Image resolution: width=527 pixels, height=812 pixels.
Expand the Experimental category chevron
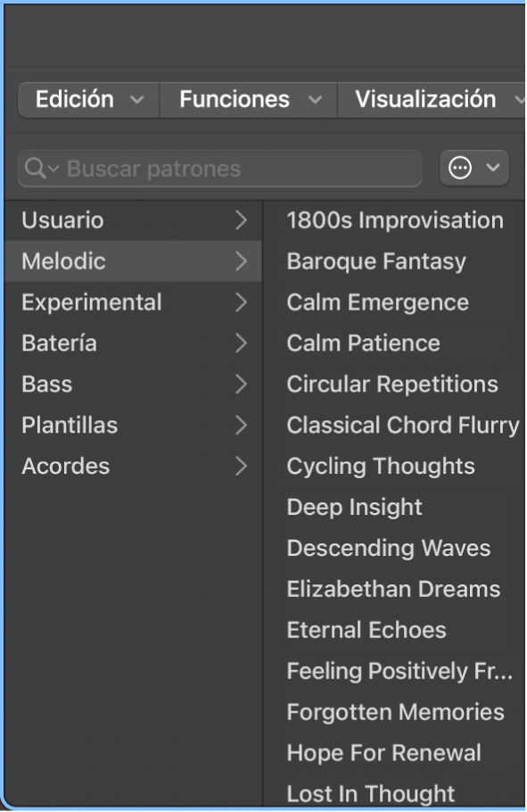point(239,302)
